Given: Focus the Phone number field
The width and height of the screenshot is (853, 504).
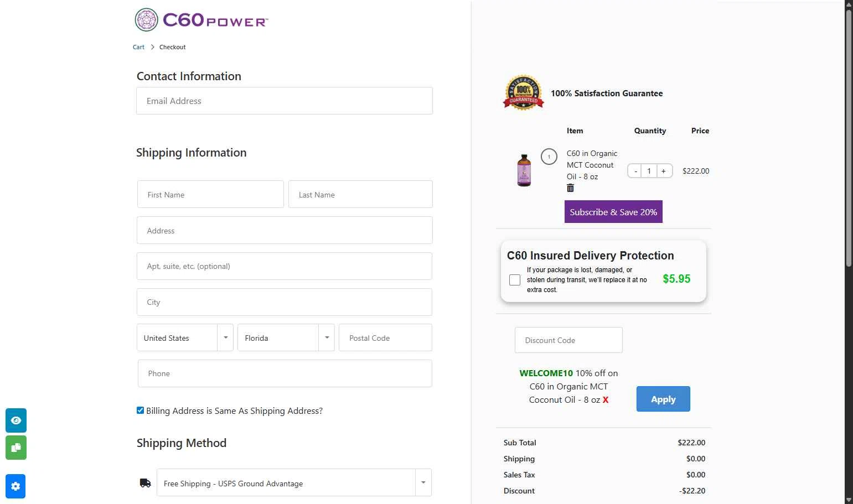Looking at the screenshot, I should pos(285,373).
